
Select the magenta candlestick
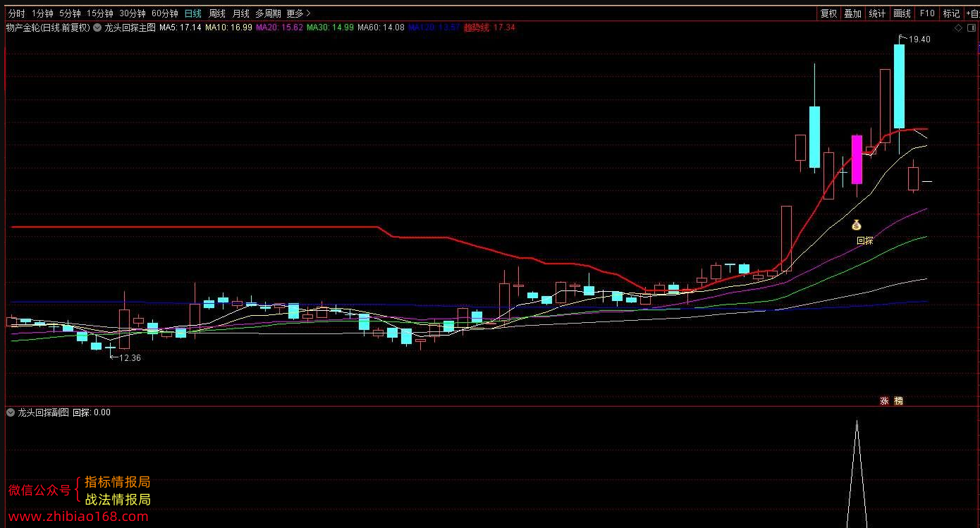pos(857,160)
